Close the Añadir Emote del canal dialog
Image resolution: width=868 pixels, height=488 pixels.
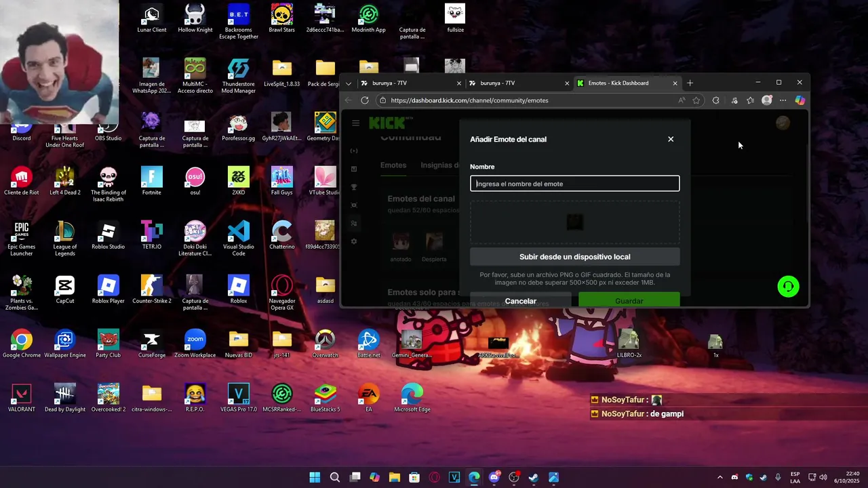click(671, 139)
